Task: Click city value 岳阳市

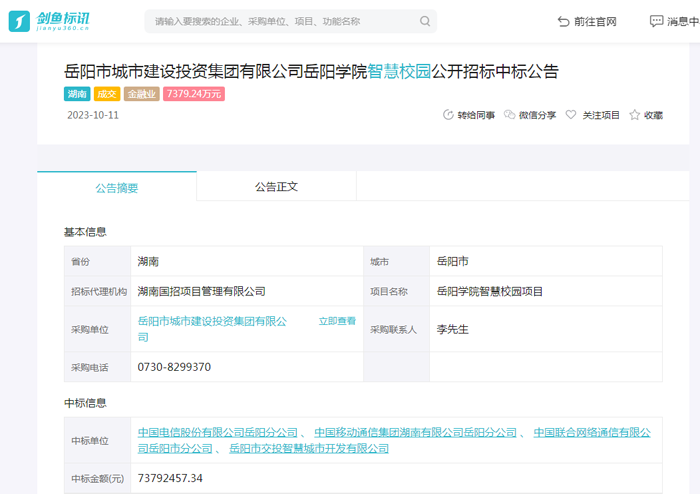Action: [x=453, y=261]
